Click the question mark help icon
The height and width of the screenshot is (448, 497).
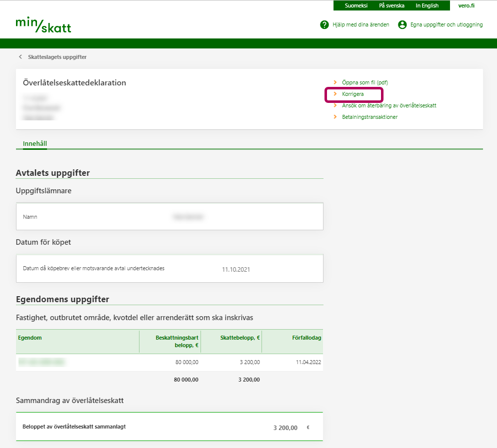click(324, 24)
